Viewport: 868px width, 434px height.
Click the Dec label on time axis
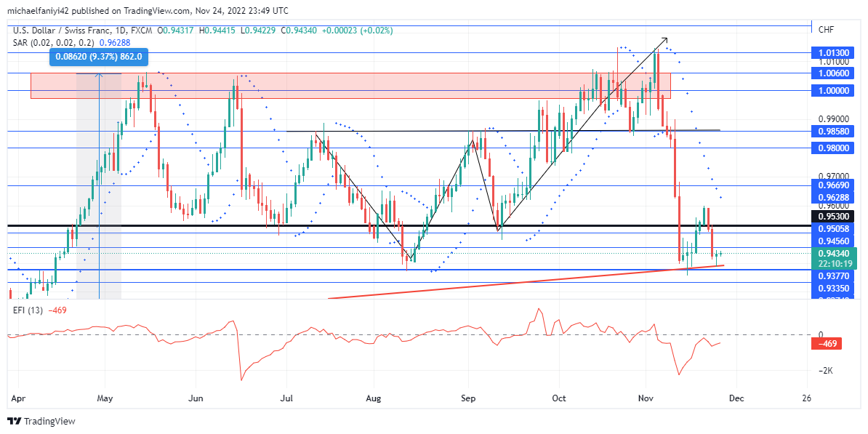point(735,398)
